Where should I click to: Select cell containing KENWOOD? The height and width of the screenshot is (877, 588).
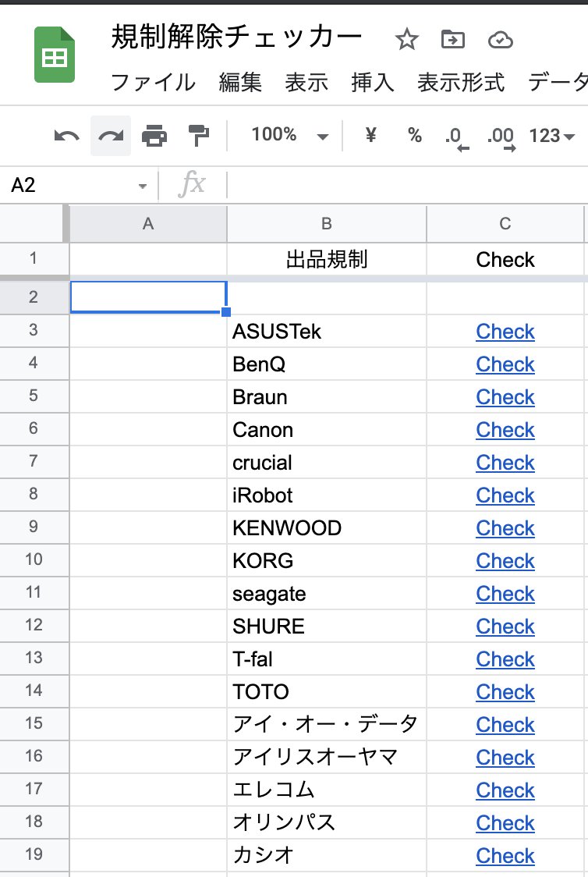327,528
